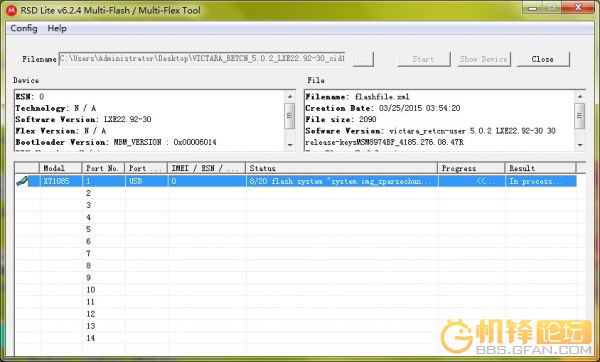Image resolution: width=600 pixels, height=362 pixels.
Task: Click the File panel scroll down arrow
Action: click(580, 145)
